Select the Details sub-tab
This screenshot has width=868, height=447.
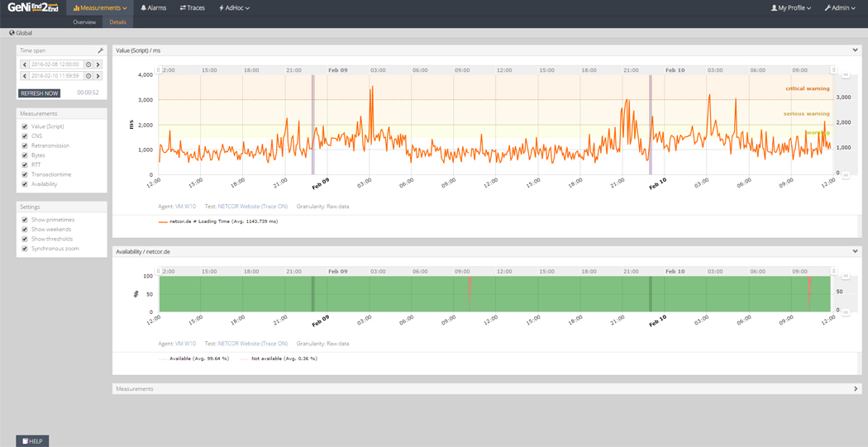coord(118,22)
